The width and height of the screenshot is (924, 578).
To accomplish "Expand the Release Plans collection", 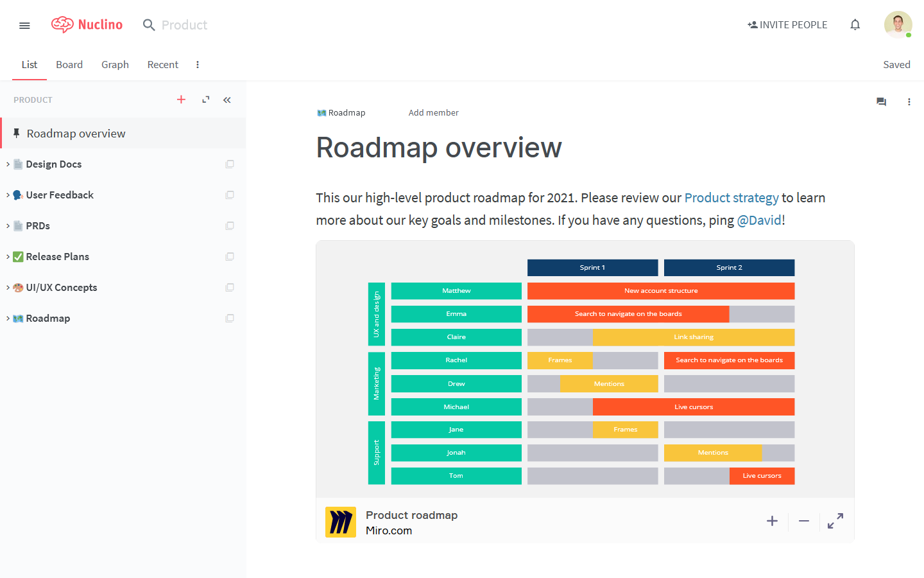I will pyautogui.click(x=8, y=256).
